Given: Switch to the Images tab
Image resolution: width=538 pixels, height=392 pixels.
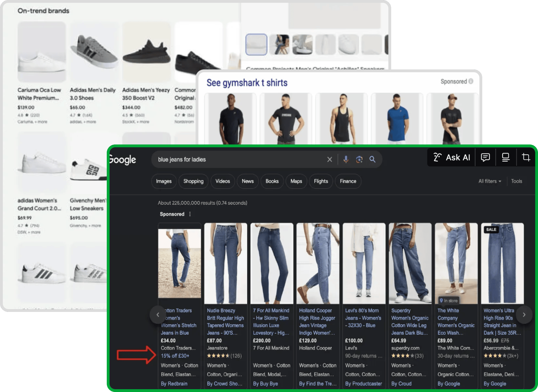Looking at the screenshot, I should click(164, 181).
